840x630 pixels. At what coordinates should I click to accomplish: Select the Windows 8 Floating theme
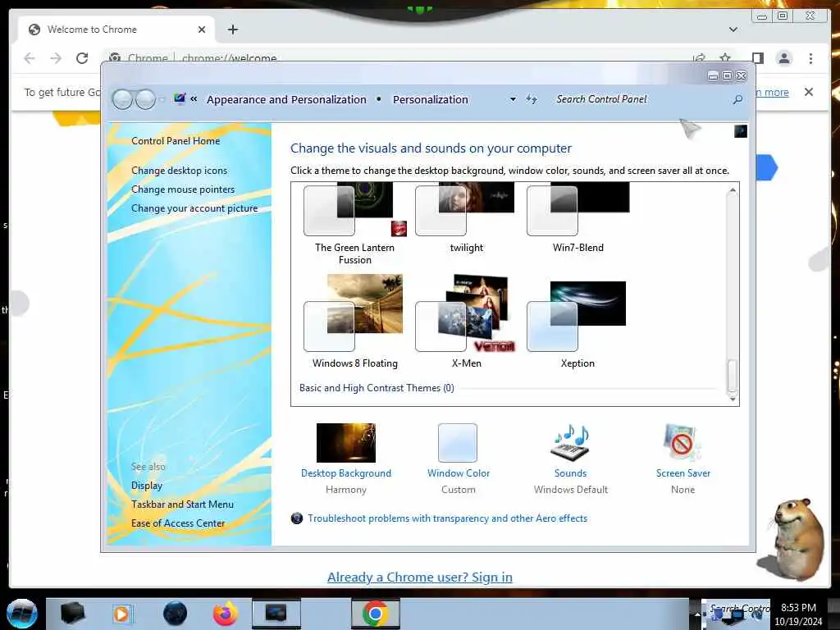click(x=354, y=322)
